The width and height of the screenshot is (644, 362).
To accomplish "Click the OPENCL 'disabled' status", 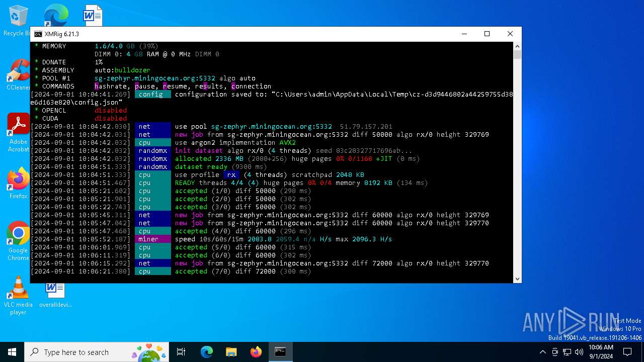I will [x=111, y=111].
